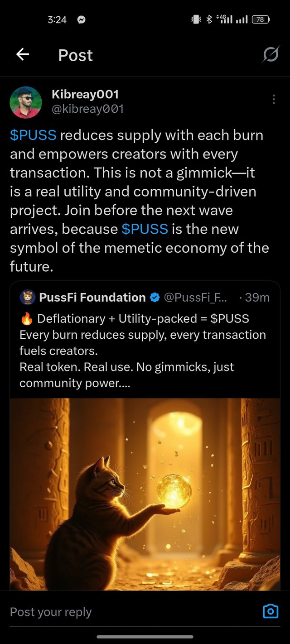The width and height of the screenshot is (290, 644).
Task: Tap the camera icon beside the reply field
Action: pos(271,611)
